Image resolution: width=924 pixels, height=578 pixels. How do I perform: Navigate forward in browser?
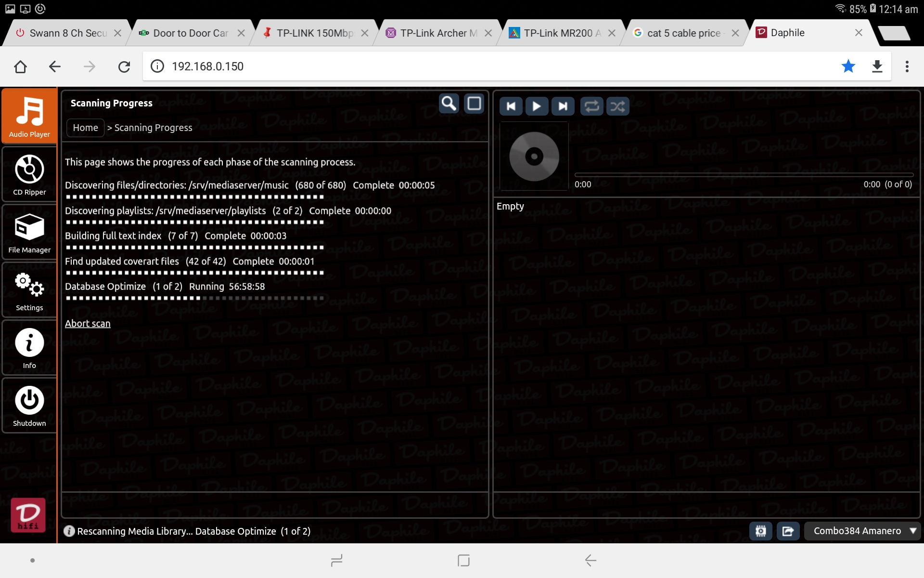[x=90, y=66]
